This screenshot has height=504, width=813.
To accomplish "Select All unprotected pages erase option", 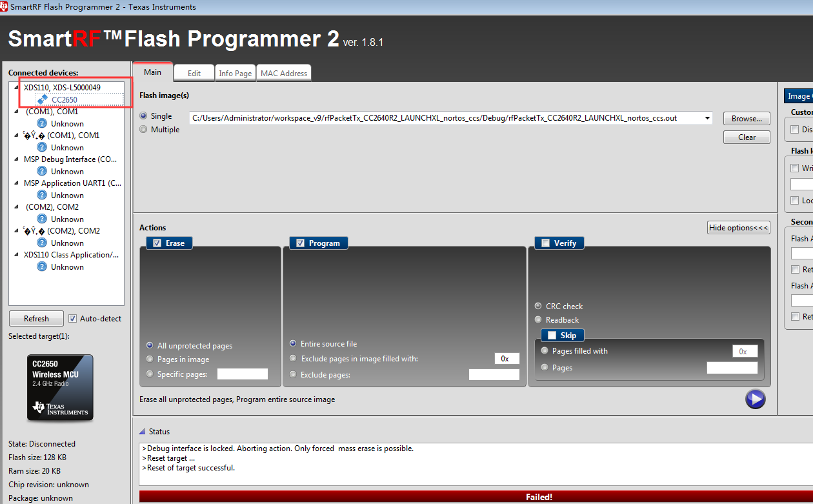I will 150,345.
